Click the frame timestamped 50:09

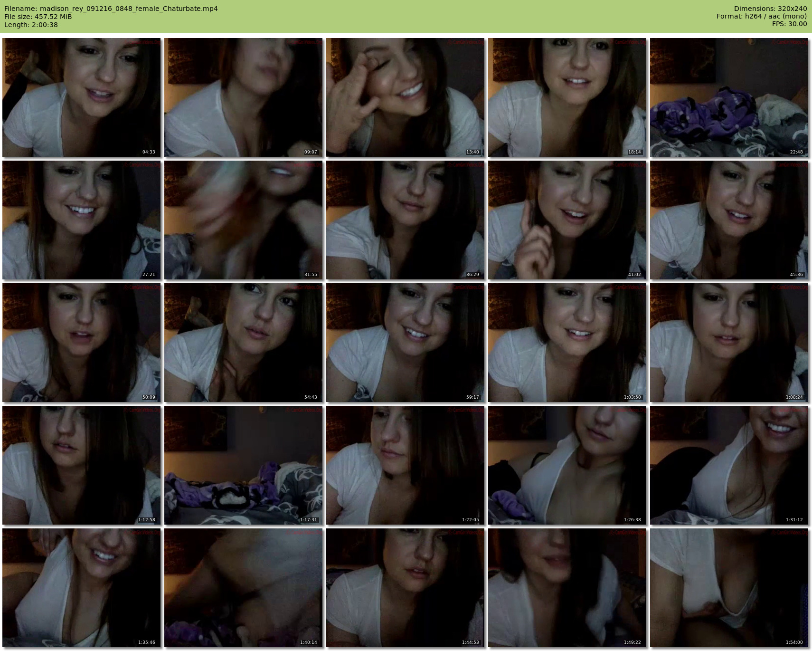point(81,343)
